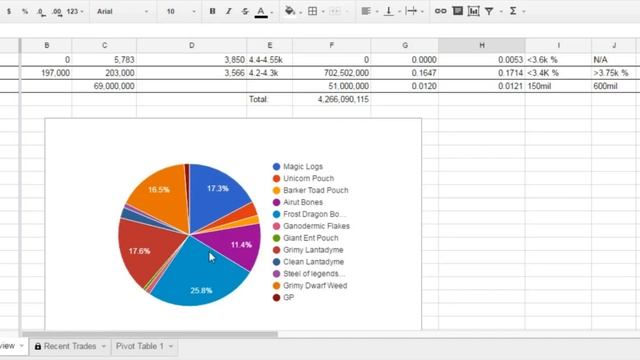Increase decimal places
640x360 pixels.
click(x=58, y=12)
